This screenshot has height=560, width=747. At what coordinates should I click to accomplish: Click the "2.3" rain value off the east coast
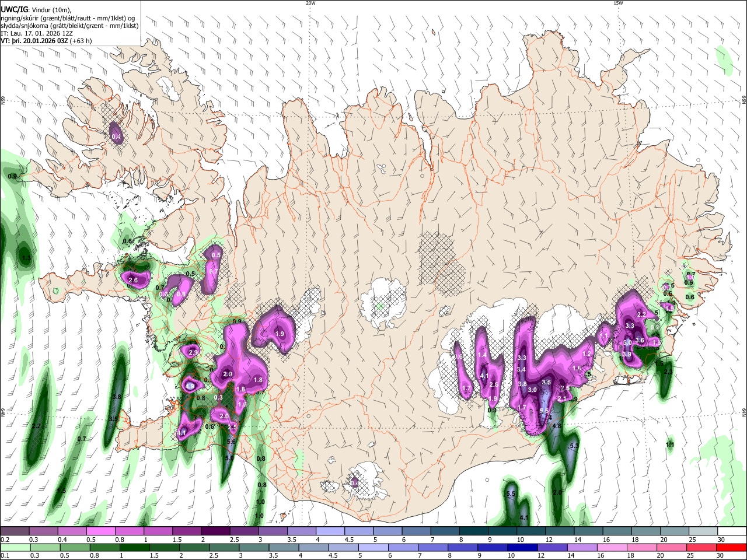coord(668,372)
